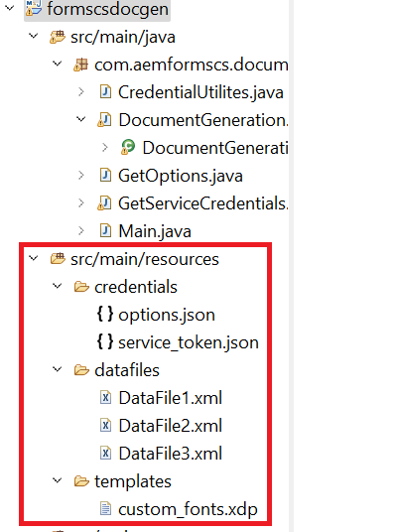Click the CredentialUtilites.java file icon
Viewport: 397px width, 532px height.
105,92
